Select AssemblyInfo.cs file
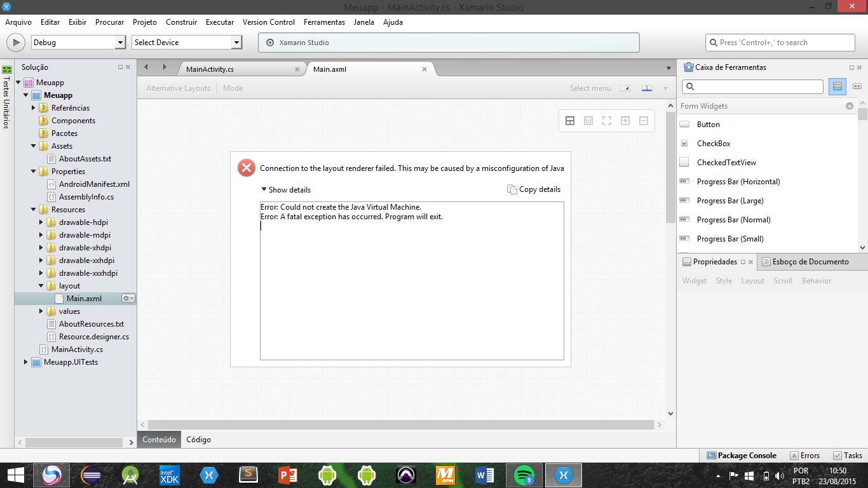This screenshot has width=868, height=488. coord(86,197)
